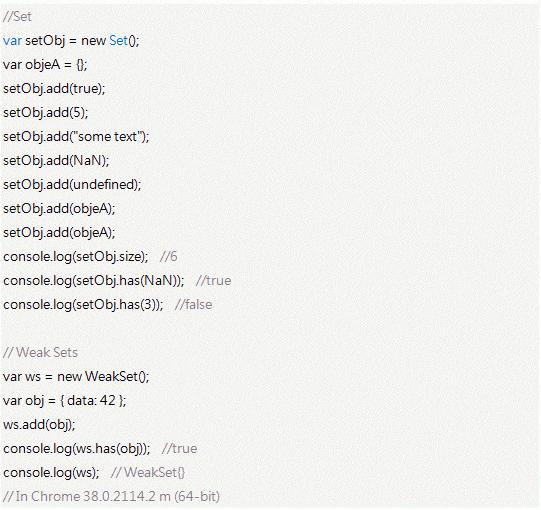This screenshot has width=541, height=510.
Task: Click the 'data: 42' object literal
Action: pos(91,401)
